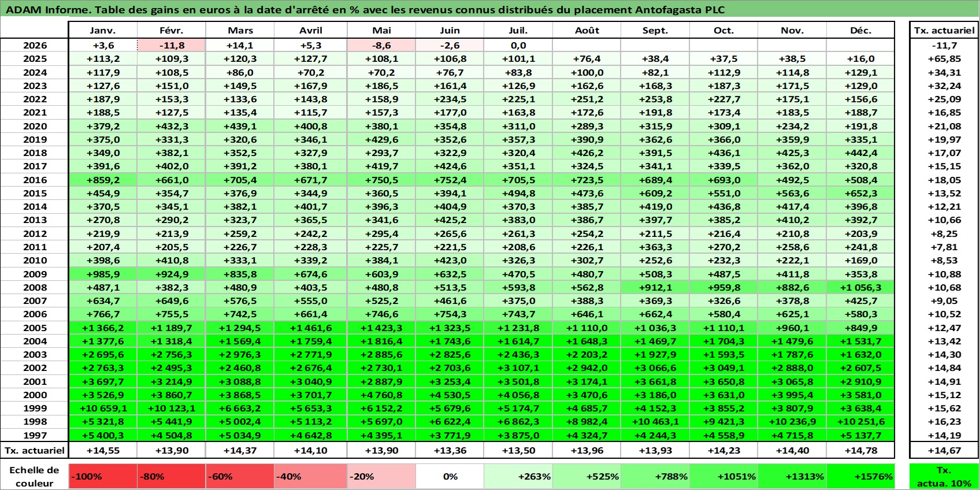Screen dimensions: 980x490
Task: Select the +14,67 overall actuarial rate cell
Action: [x=944, y=451]
